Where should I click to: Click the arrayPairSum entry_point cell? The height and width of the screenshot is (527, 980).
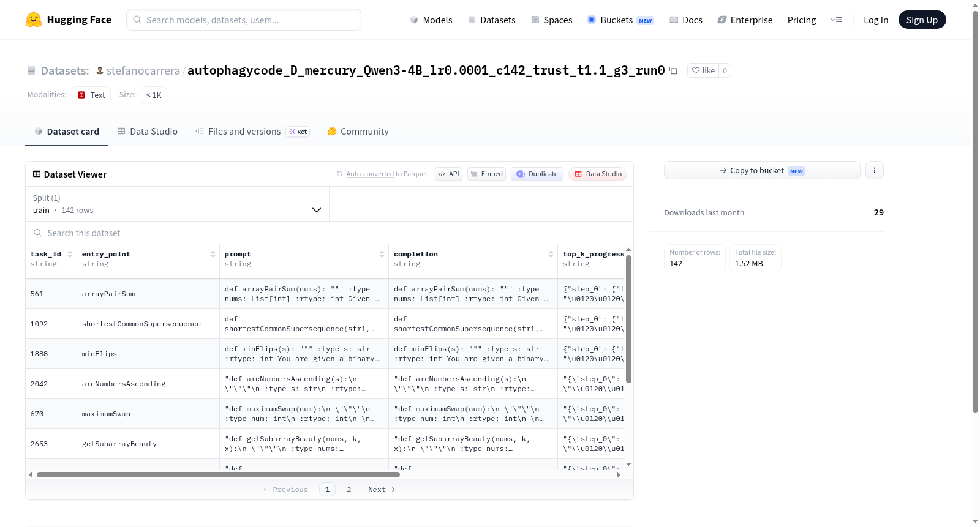click(148, 294)
